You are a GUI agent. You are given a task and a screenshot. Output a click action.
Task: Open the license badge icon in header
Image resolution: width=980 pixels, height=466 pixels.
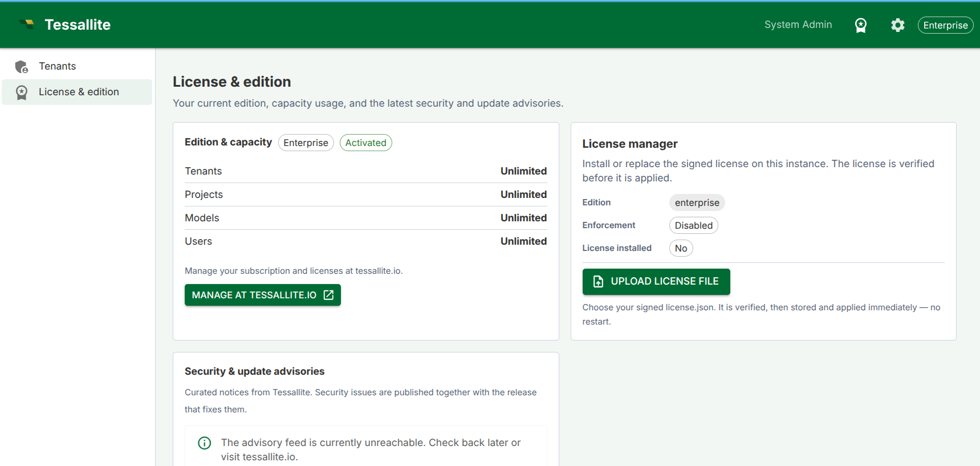[861, 25]
